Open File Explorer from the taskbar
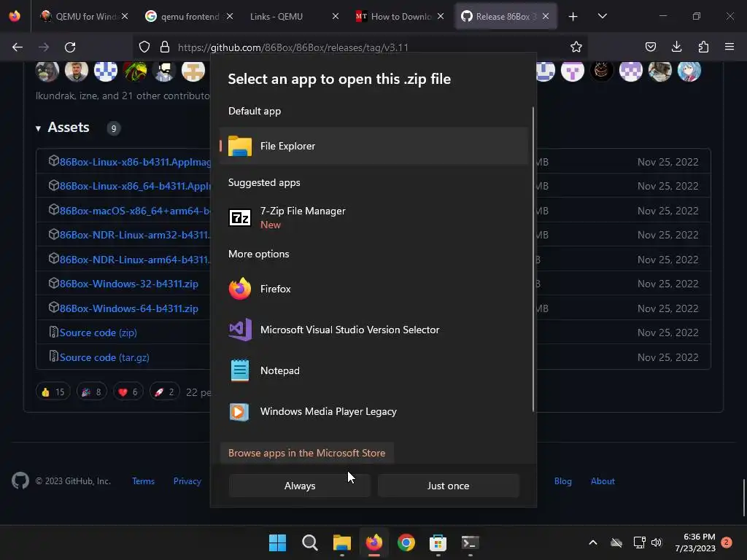This screenshot has height=560, width=747. click(x=342, y=542)
